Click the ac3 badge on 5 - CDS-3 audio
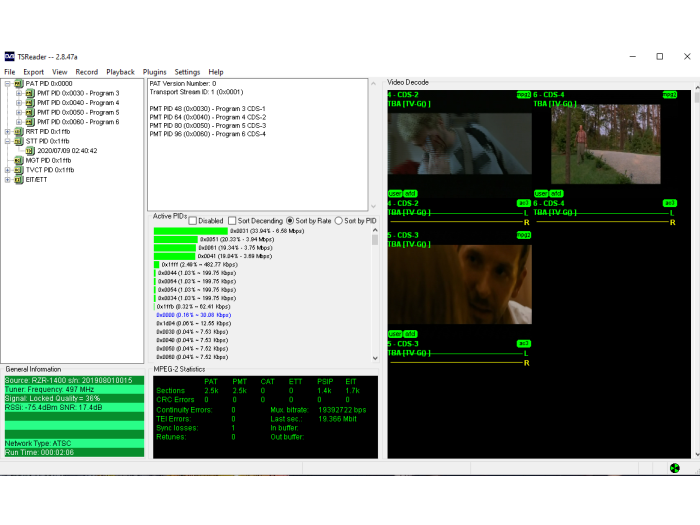700x525 pixels. pyautogui.click(x=524, y=344)
